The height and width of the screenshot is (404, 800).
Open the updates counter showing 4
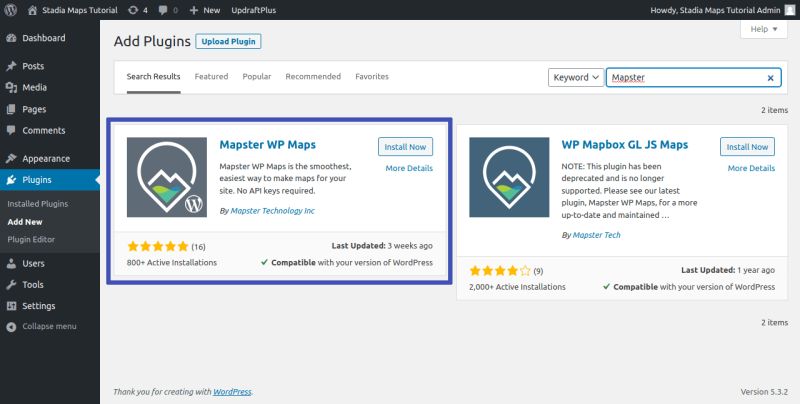point(138,10)
